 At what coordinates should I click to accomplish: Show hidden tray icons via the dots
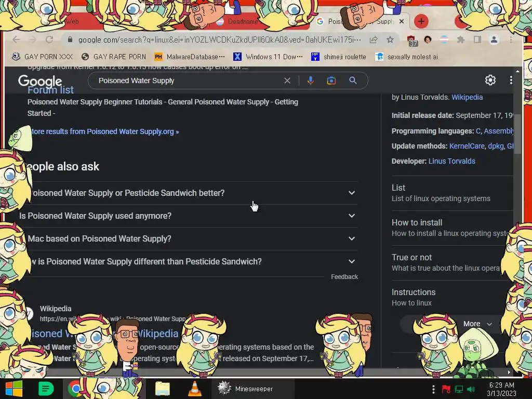point(433,389)
